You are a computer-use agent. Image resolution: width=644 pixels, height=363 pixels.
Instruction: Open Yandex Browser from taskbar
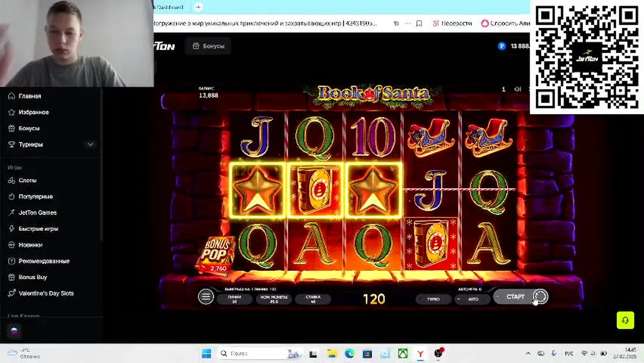(420, 353)
